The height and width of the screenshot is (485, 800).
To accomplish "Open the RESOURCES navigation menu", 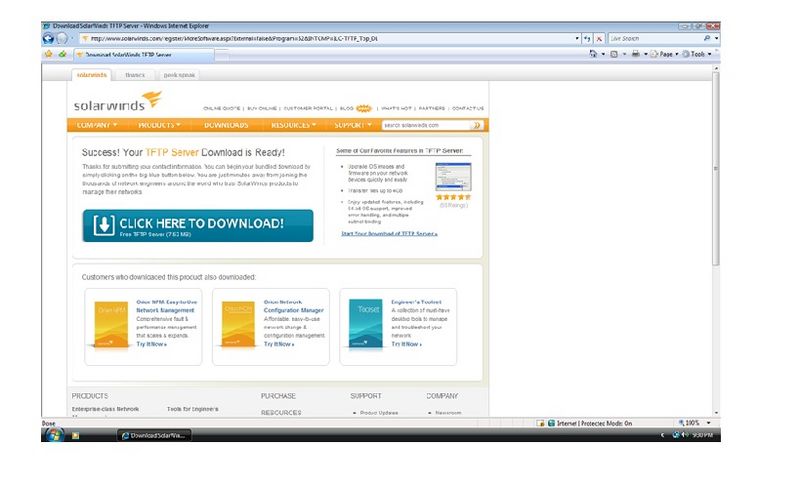I will [x=293, y=125].
